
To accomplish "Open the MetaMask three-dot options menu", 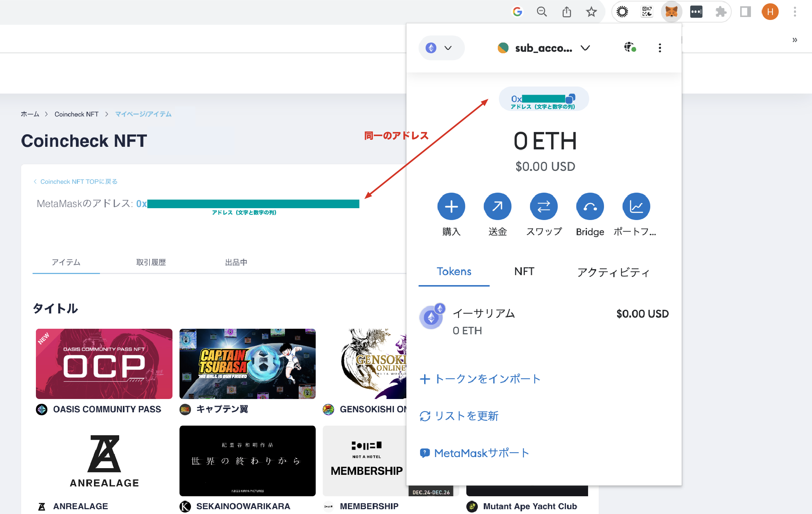I will (660, 48).
